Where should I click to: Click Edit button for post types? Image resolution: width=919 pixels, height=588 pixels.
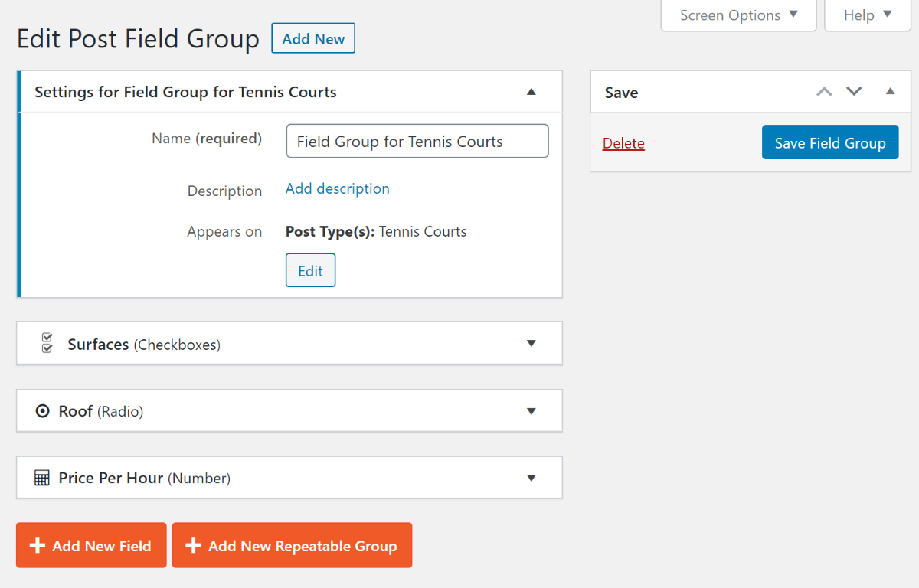coord(310,271)
